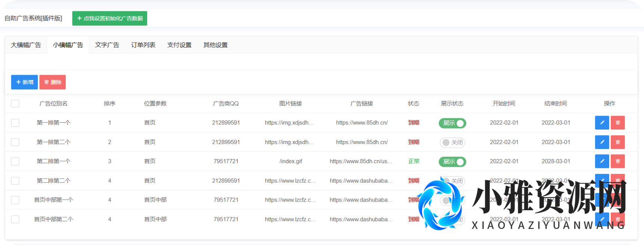644x245 pixels.
Task: Click 点我设置初始化广告数据 button
Action: tap(110, 18)
